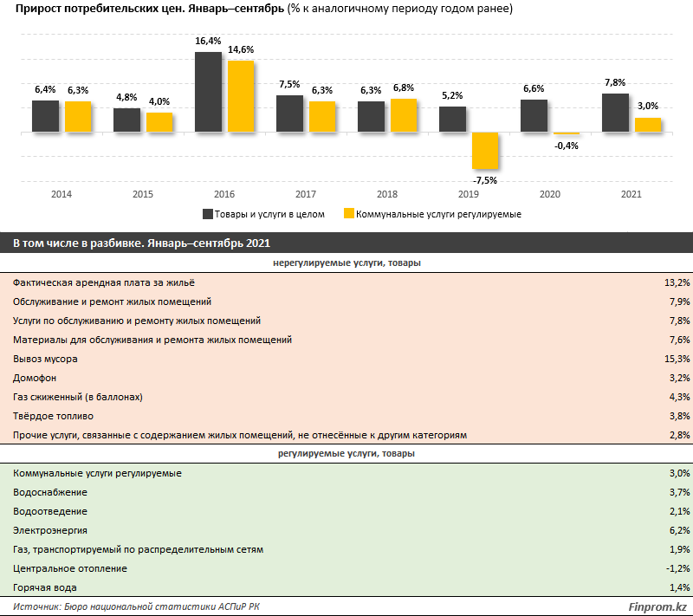Click the нерегулируемые услуги, товары section header

click(x=346, y=263)
